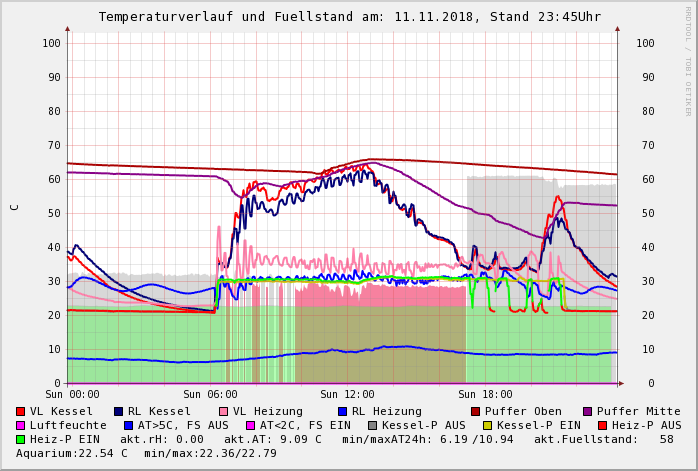Click the Sun 00:00 time axis label

click(x=71, y=394)
